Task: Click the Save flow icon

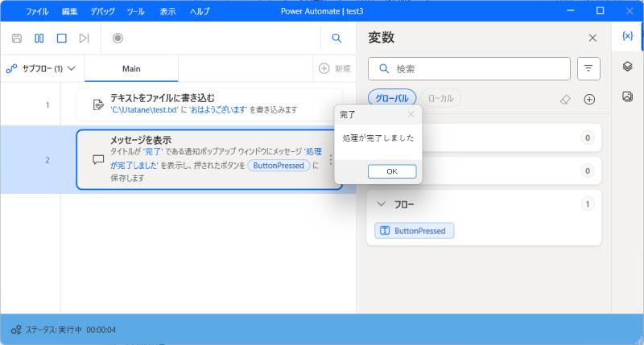Action: [x=17, y=38]
